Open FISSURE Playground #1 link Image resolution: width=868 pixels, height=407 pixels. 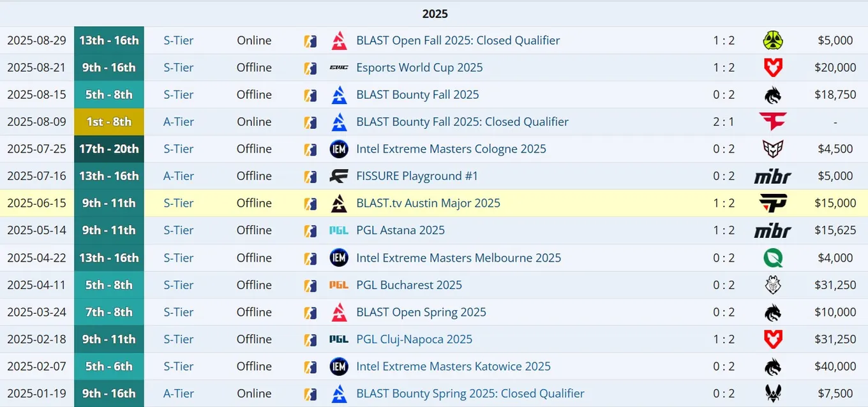(x=417, y=176)
